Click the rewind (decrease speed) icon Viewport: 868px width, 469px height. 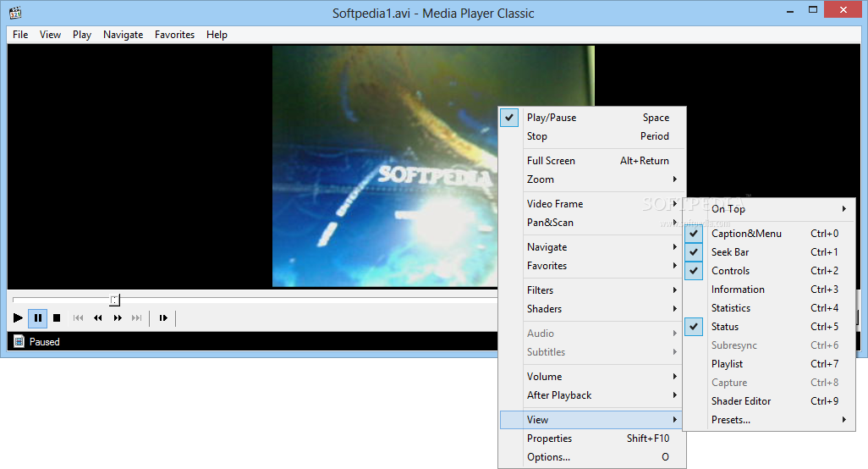(x=98, y=317)
